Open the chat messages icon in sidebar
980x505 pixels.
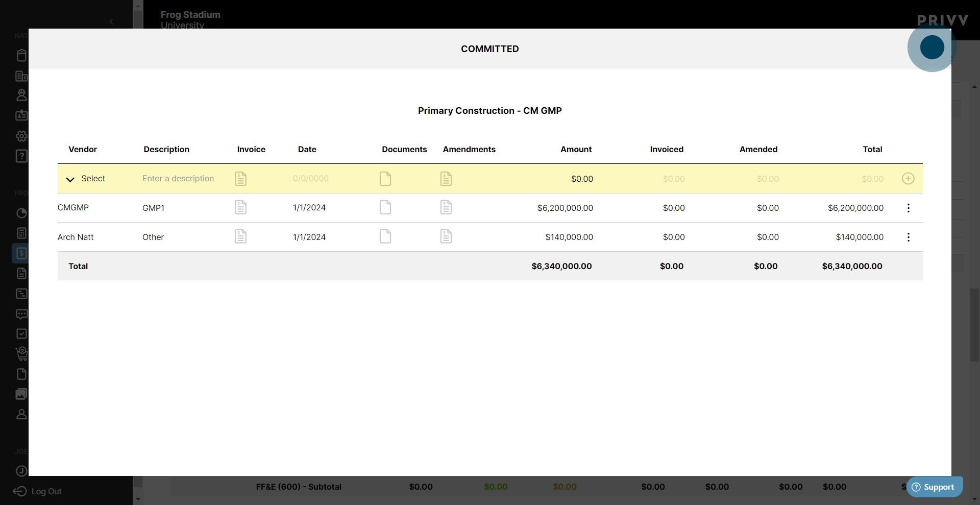point(21,314)
